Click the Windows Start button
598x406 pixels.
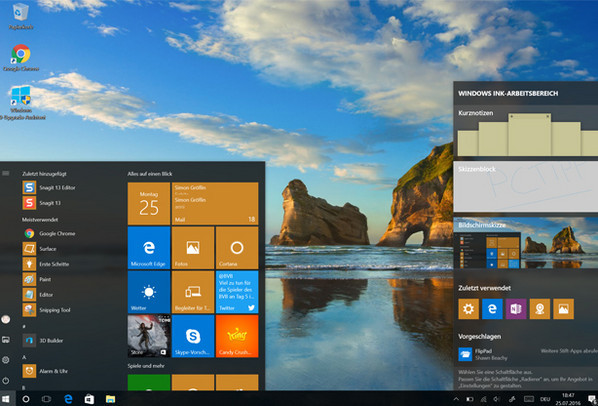(6, 399)
